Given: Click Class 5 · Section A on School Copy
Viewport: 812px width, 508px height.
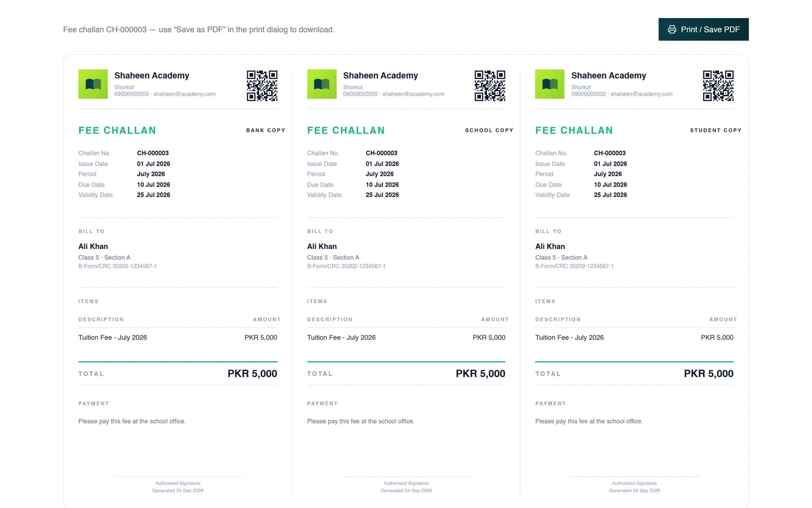Looking at the screenshot, I should 333,257.
